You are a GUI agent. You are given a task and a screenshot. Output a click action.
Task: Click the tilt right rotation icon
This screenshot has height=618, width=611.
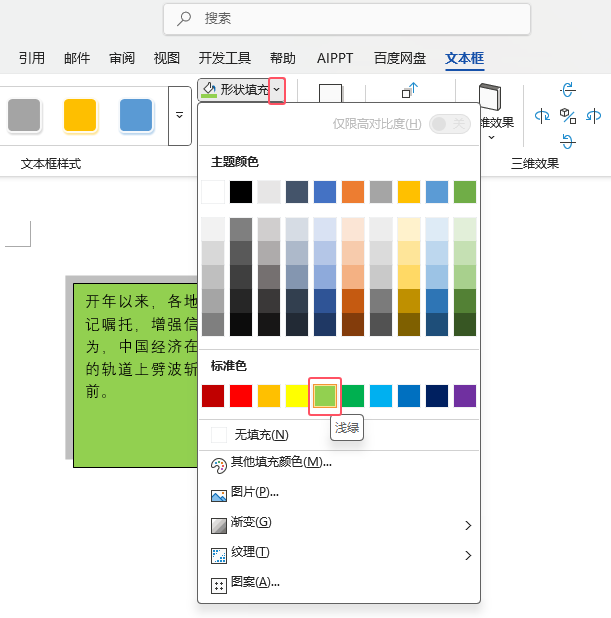click(593, 116)
